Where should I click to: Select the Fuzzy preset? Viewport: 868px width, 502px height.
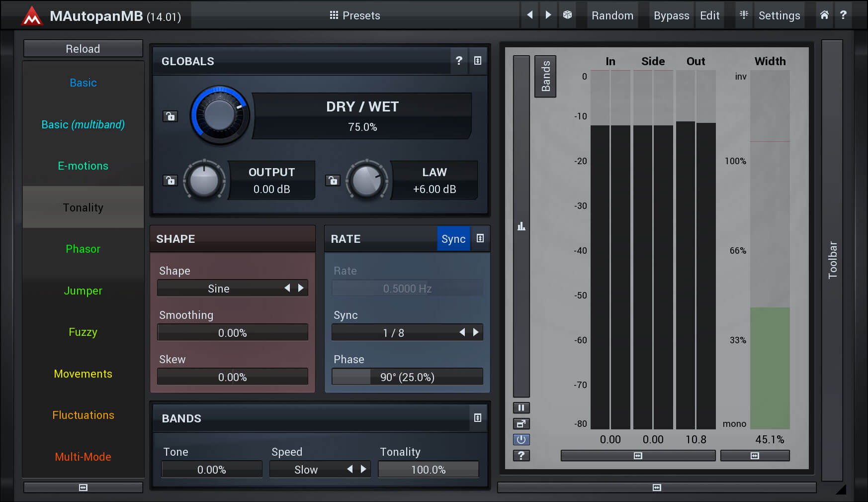[83, 332]
